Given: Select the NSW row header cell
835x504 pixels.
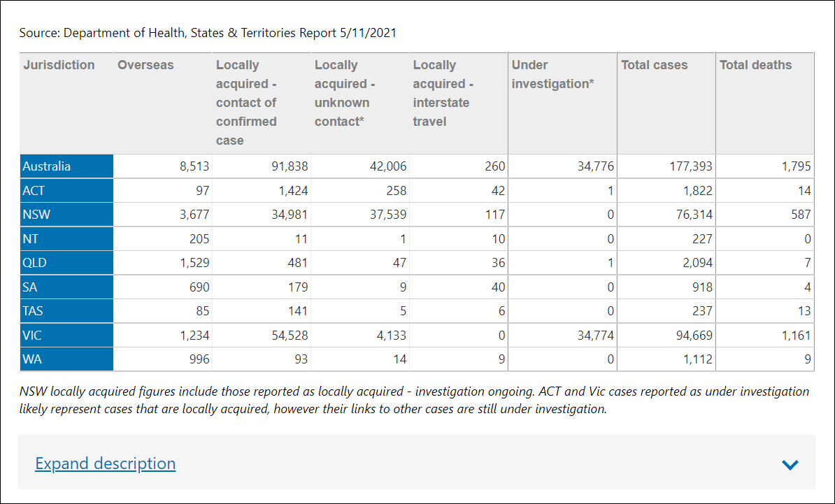Looking at the screenshot, I should tap(66, 215).
